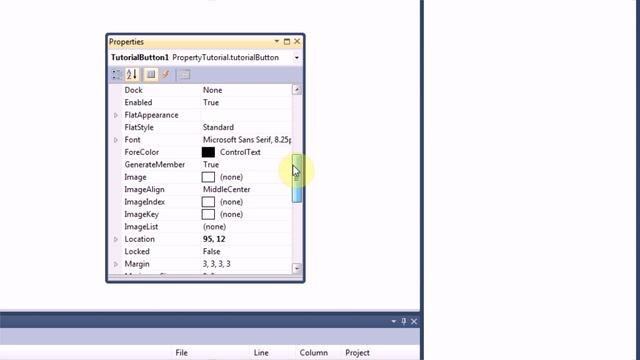Click the Project column header
Screen dimensions: 640x360
click(358, 353)
